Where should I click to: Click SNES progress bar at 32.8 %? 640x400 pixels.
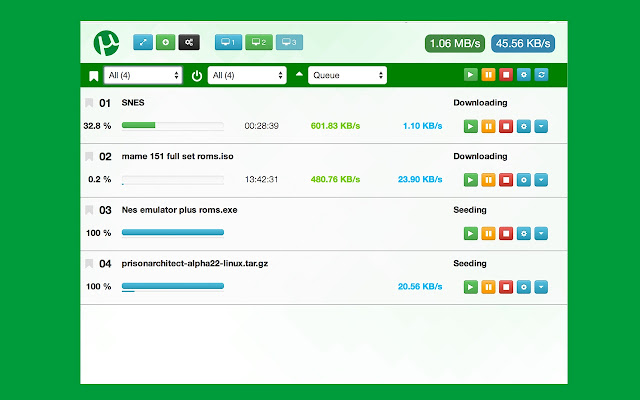(x=173, y=125)
